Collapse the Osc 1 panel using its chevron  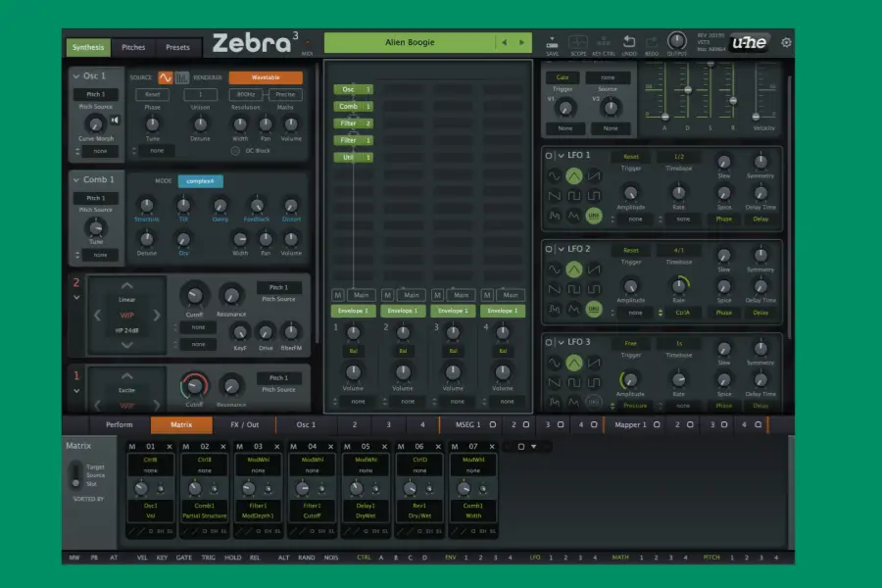coord(74,76)
